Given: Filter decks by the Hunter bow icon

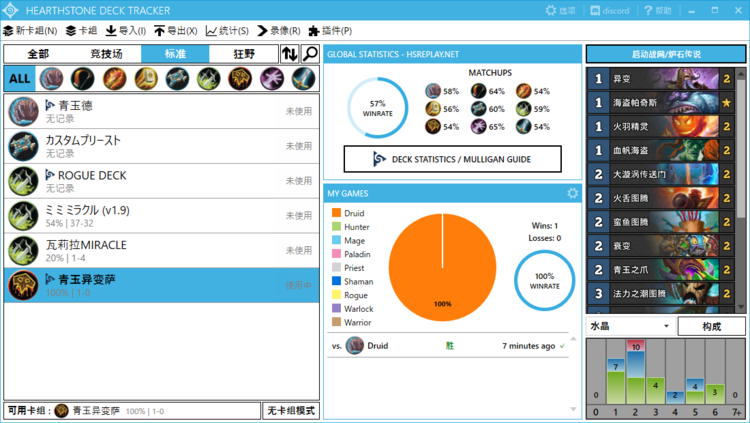Looking at the screenshot, I should [82, 78].
